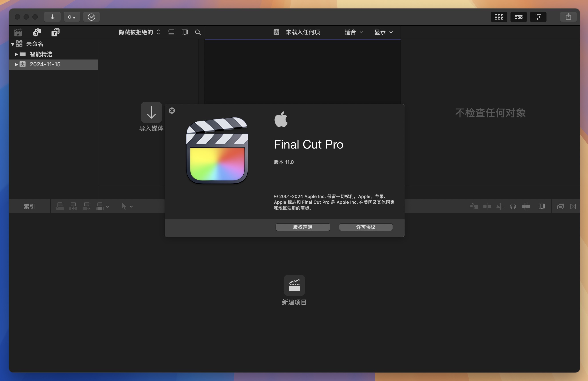The height and width of the screenshot is (381, 588).
Task: Select the '未命名' library row
Action: 53,44
